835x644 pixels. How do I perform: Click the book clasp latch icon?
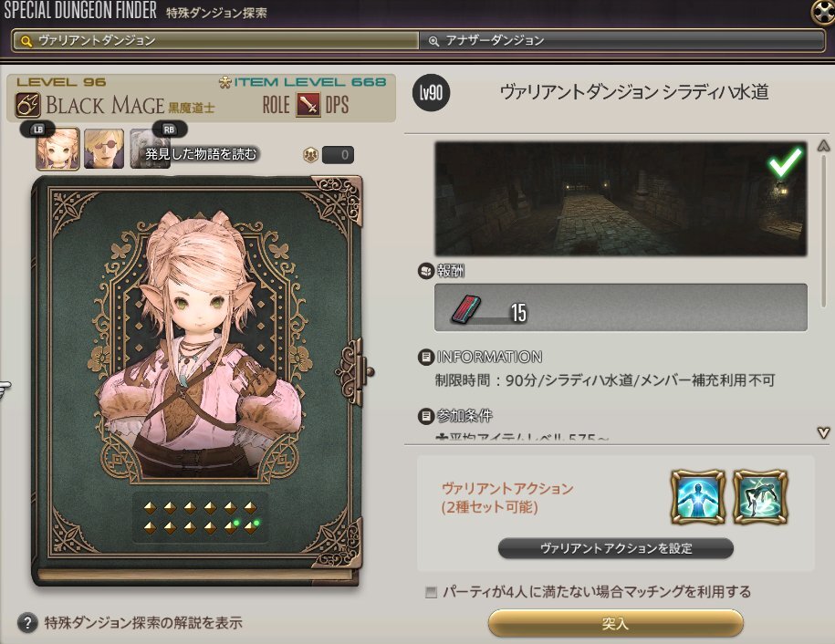coord(354,371)
